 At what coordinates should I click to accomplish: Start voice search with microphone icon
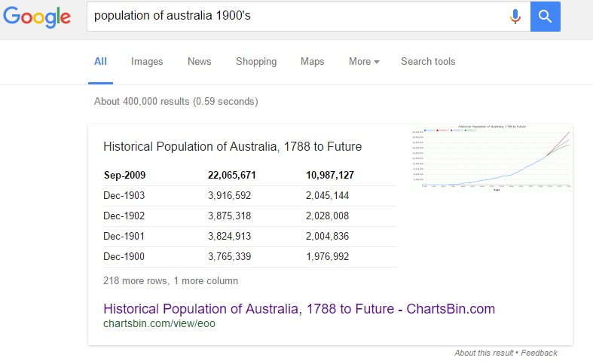(515, 16)
